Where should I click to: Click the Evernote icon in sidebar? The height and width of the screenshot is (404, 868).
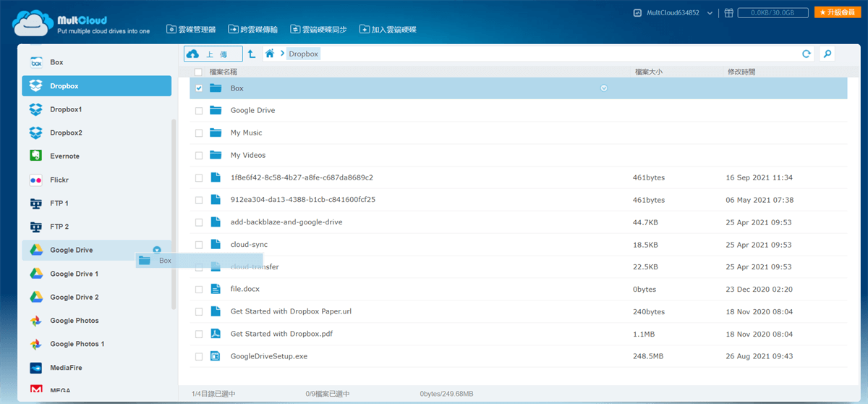click(35, 156)
